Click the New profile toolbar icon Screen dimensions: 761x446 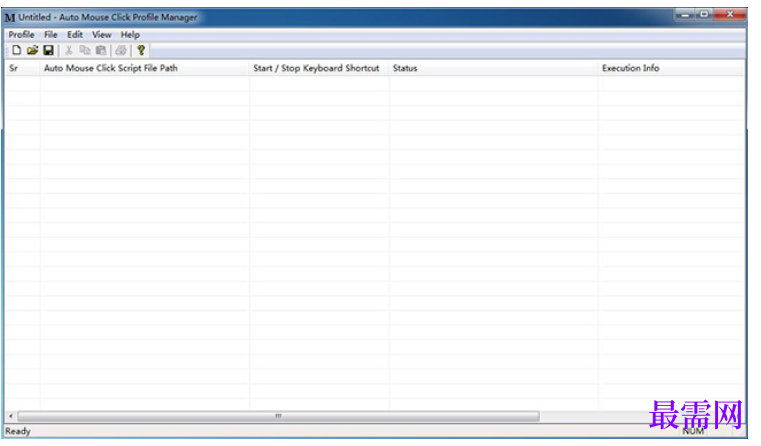17,50
